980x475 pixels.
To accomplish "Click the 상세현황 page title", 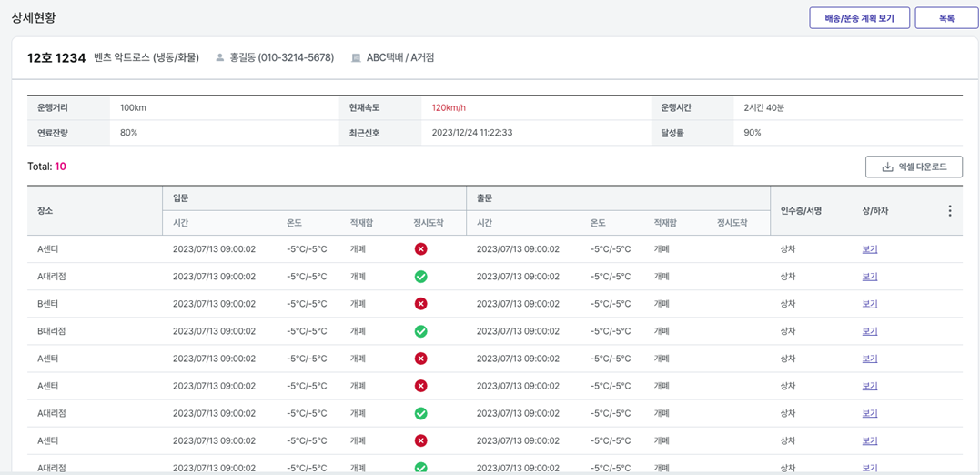I will click(x=34, y=17).
